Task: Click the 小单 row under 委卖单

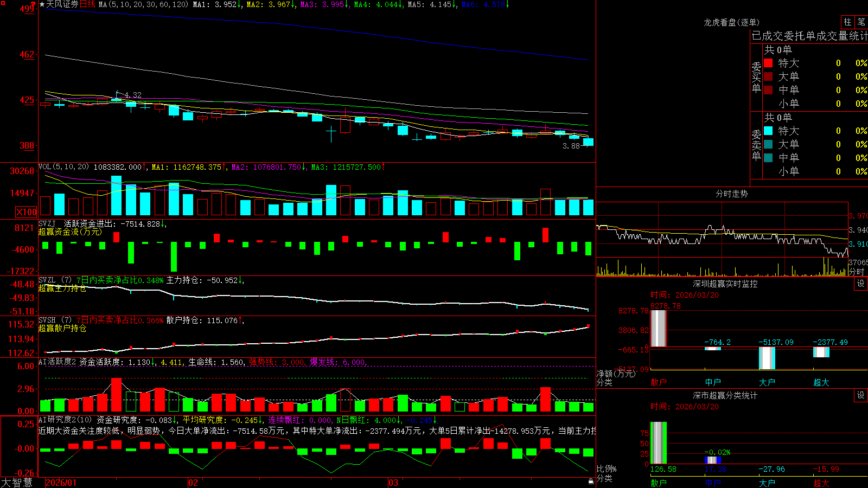Action: coord(815,171)
